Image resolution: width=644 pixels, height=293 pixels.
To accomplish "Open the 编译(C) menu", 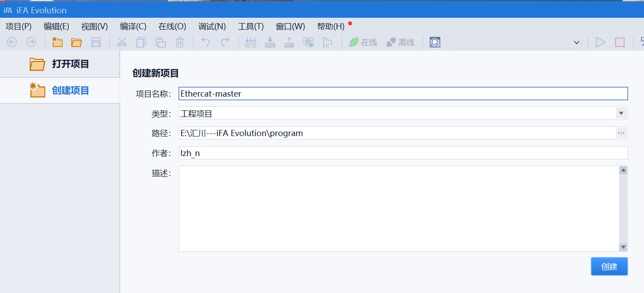I will [x=133, y=27].
